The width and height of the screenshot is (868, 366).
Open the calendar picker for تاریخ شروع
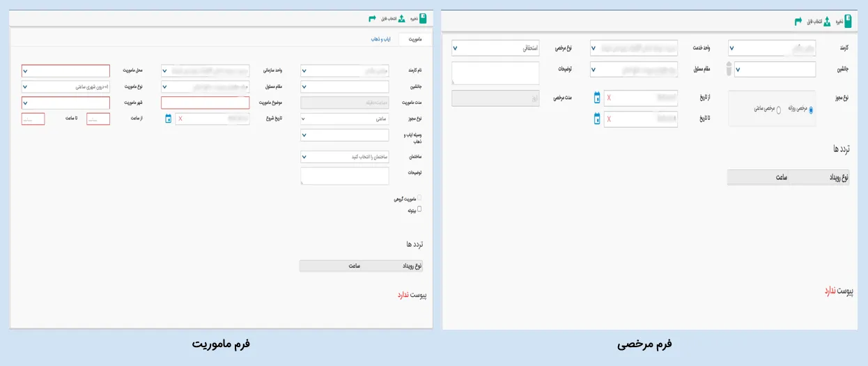coord(168,119)
